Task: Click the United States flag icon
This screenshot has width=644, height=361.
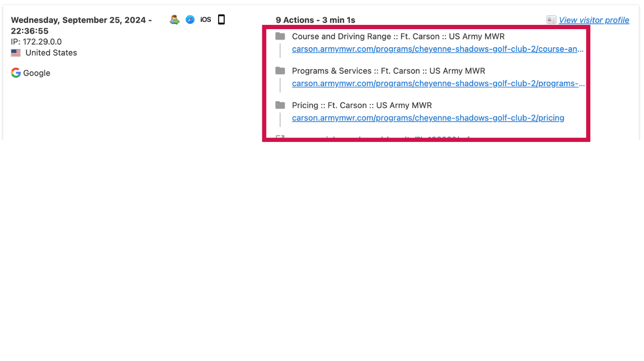Action: coord(16,53)
